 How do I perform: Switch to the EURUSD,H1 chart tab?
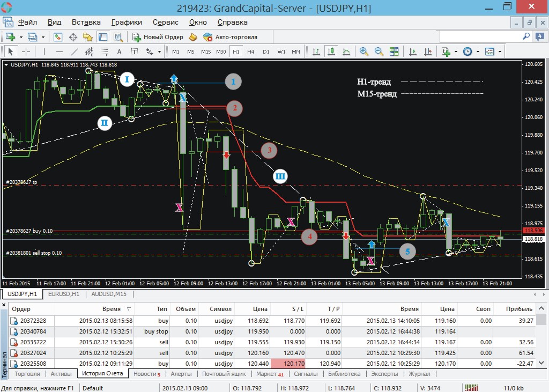[x=64, y=294]
